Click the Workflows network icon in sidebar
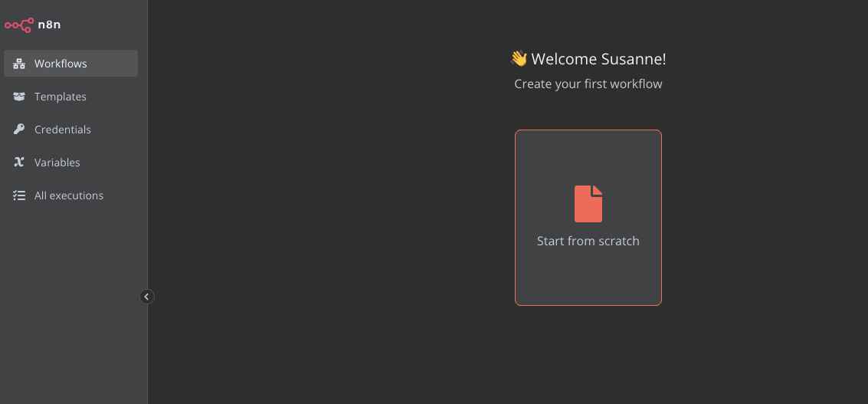This screenshot has height=404, width=868. 19,64
